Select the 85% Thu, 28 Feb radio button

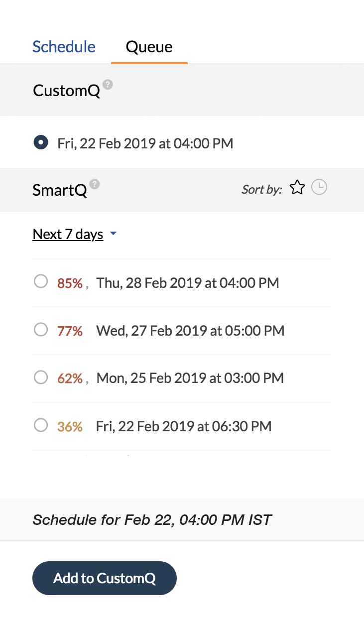point(40,282)
